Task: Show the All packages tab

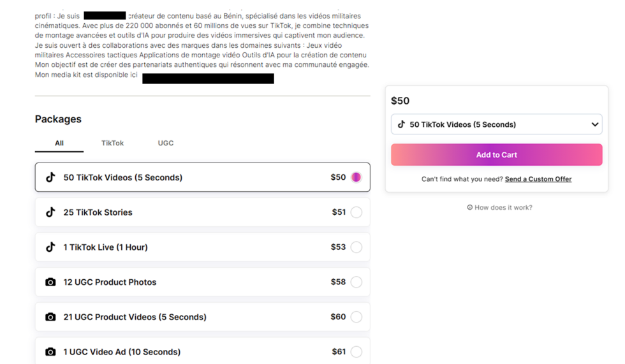Action: coord(59,143)
